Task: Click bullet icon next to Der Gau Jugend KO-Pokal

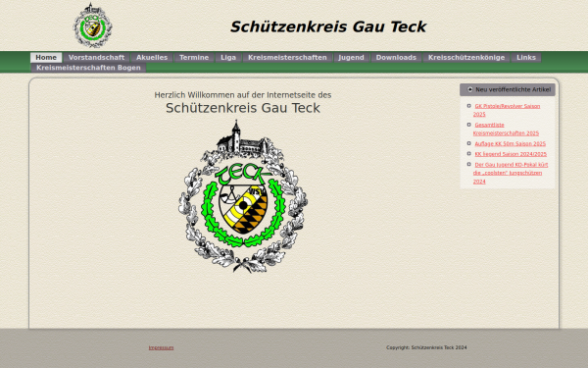Action: coord(468,164)
